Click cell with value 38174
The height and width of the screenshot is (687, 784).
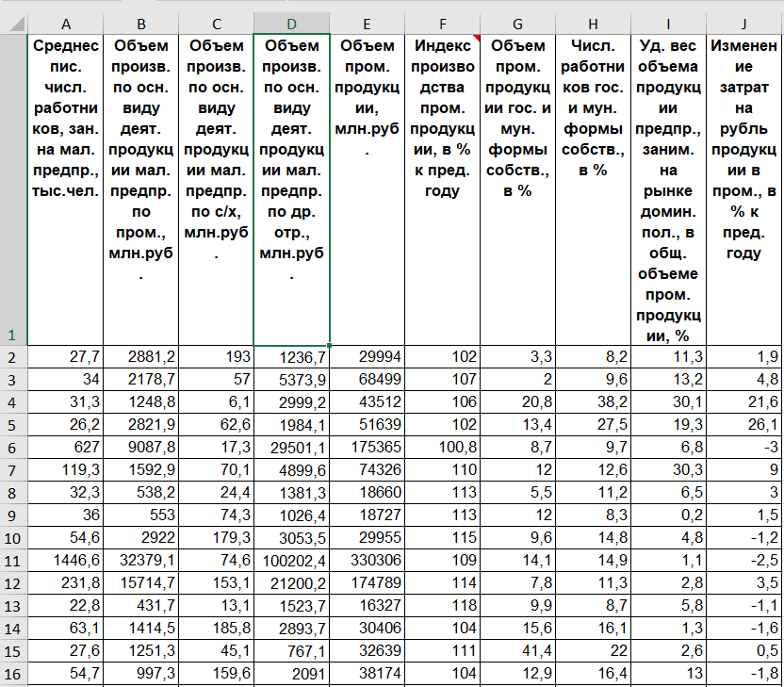point(367,673)
